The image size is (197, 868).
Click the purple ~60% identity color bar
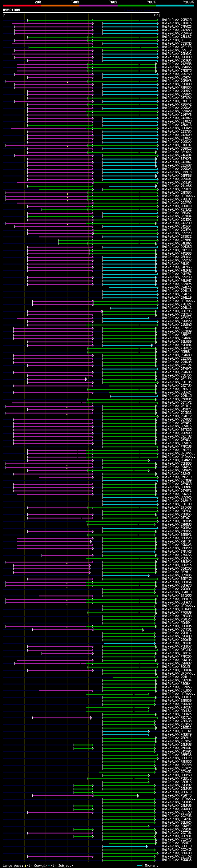[99, 6]
